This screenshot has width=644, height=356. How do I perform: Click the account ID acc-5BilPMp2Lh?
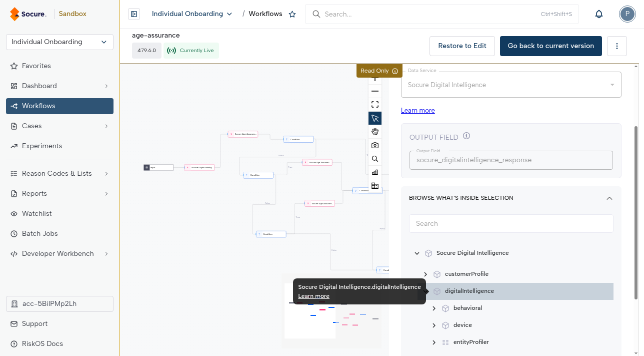point(59,304)
